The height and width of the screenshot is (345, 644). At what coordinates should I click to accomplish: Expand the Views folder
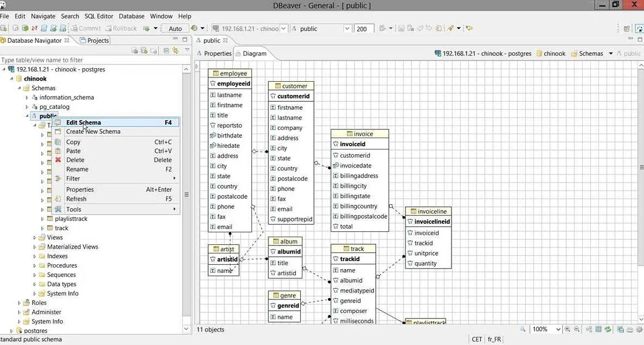point(35,238)
